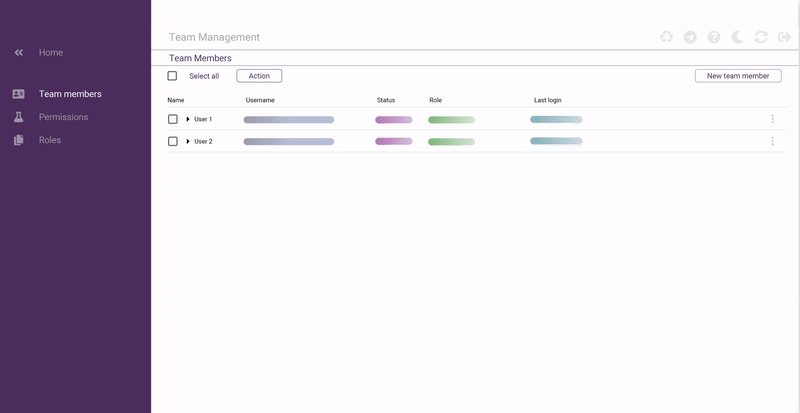The image size is (800, 413).
Task: Toggle dark mode with moon icon
Action: [738, 37]
